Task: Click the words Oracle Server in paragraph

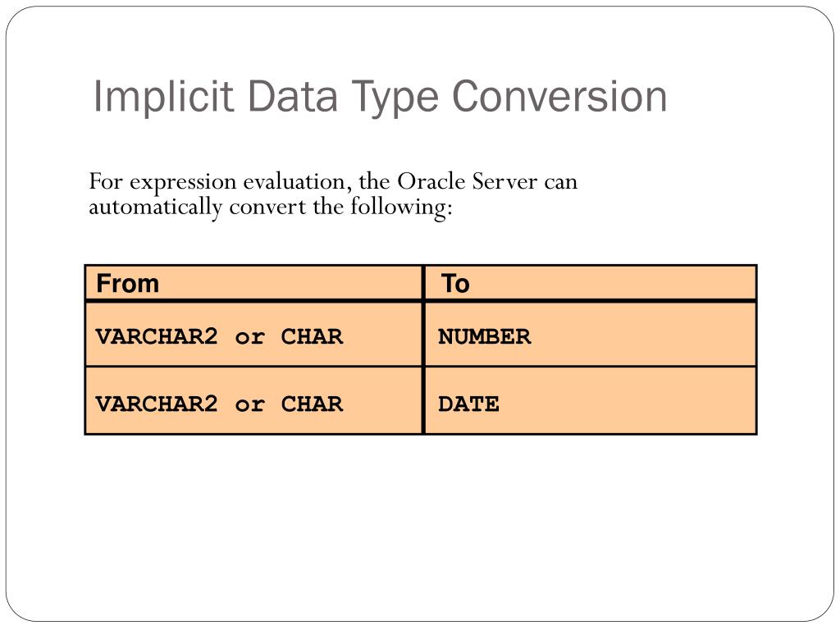Action: [467, 181]
